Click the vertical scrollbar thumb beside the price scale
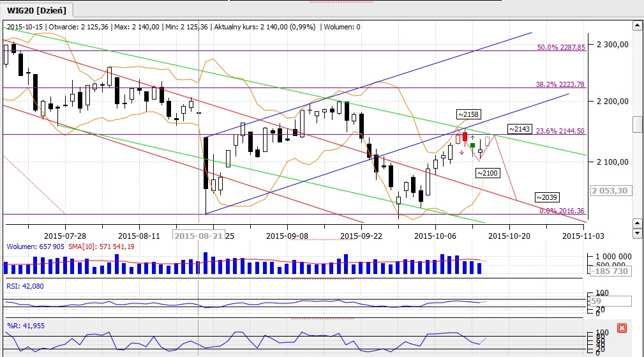 pos(638,125)
